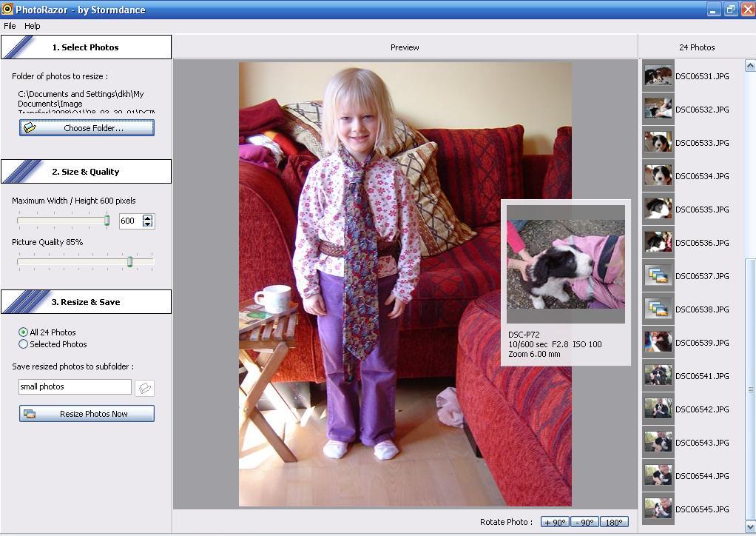Screen dimensions: 756x536
Task: Click the browse subfolder icon button
Action: [145, 388]
